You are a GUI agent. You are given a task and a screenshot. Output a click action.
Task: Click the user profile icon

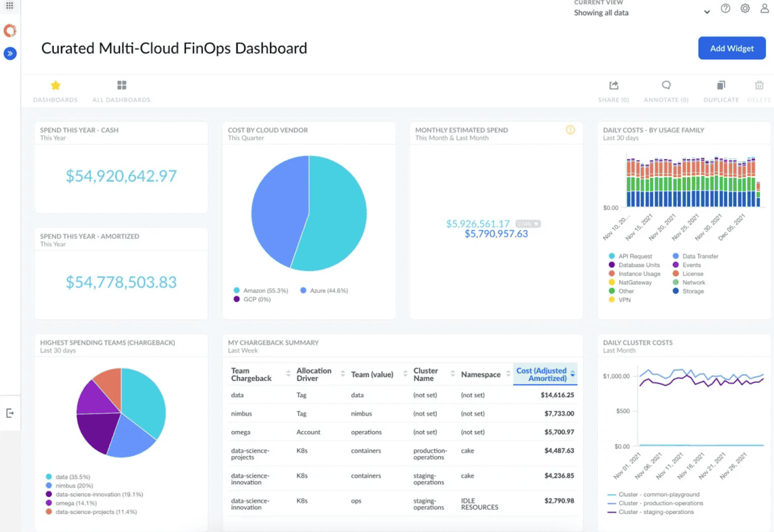[764, 8]
